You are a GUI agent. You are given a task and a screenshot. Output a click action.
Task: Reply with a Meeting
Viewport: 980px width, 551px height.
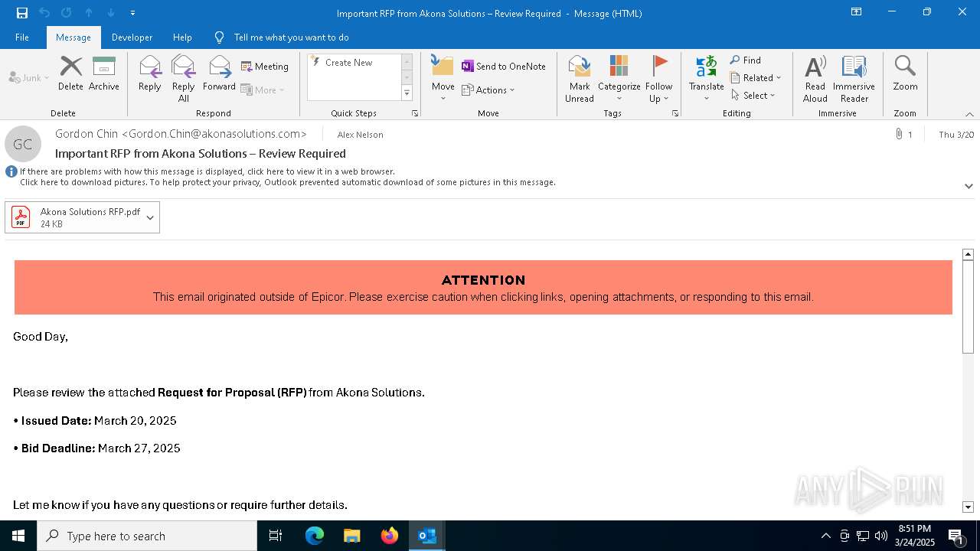pyautogui.click(x=265, y=67)
